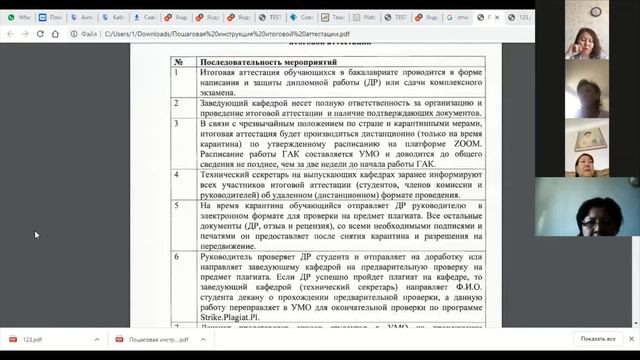
Task: Switch to the Platc tab
Action: [364, 18]
